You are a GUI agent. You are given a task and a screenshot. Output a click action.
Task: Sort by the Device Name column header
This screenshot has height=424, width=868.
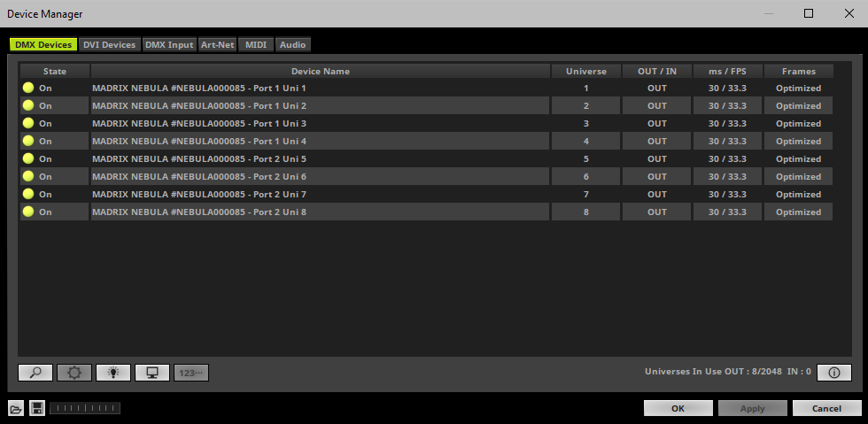point(321,71)
